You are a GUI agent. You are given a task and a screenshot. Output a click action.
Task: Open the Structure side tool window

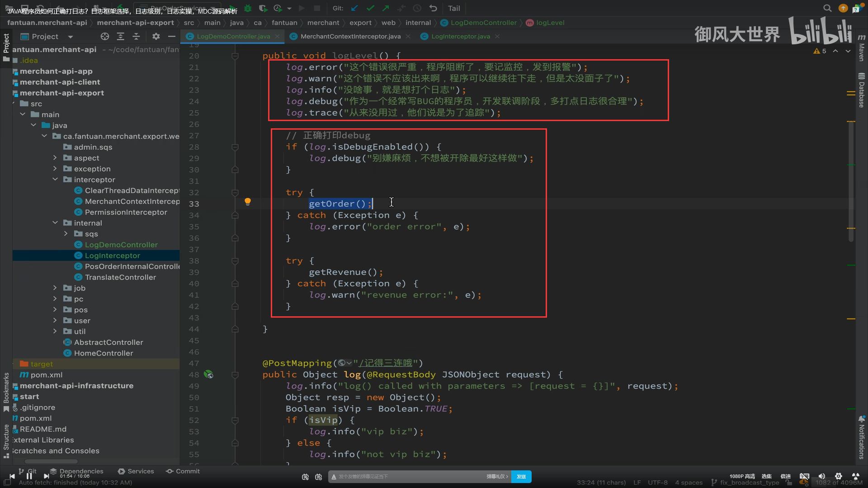coord(6,441)
